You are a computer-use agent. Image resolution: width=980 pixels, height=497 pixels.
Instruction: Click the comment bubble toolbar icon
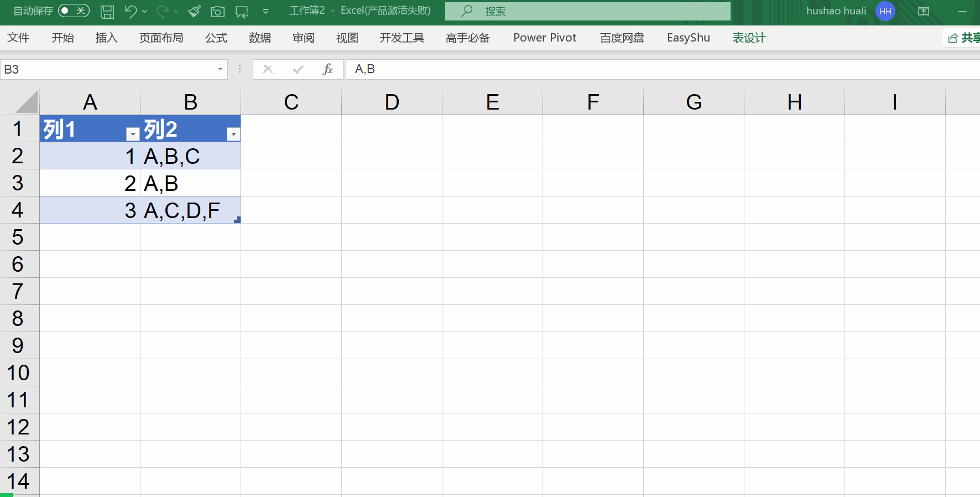[x=242, y=11]
